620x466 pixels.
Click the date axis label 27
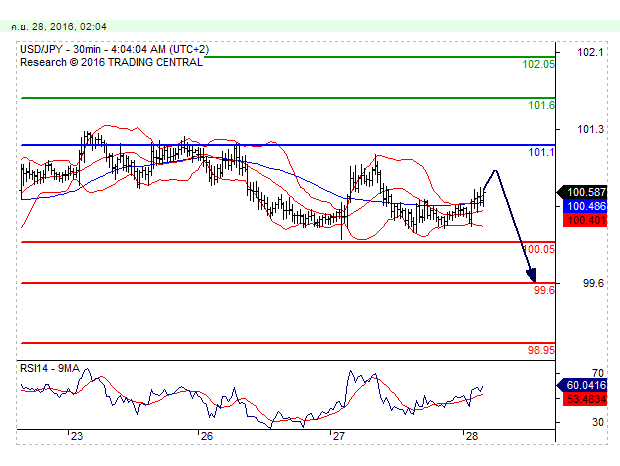point(338,436)
